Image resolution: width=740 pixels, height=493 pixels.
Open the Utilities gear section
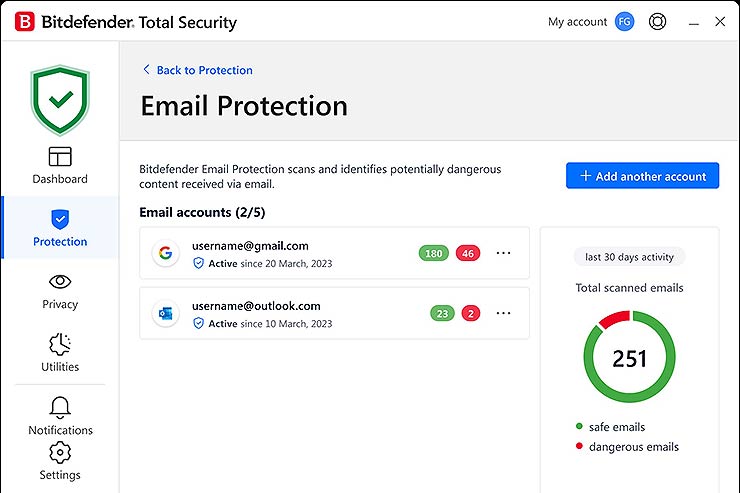click(60, 353)
